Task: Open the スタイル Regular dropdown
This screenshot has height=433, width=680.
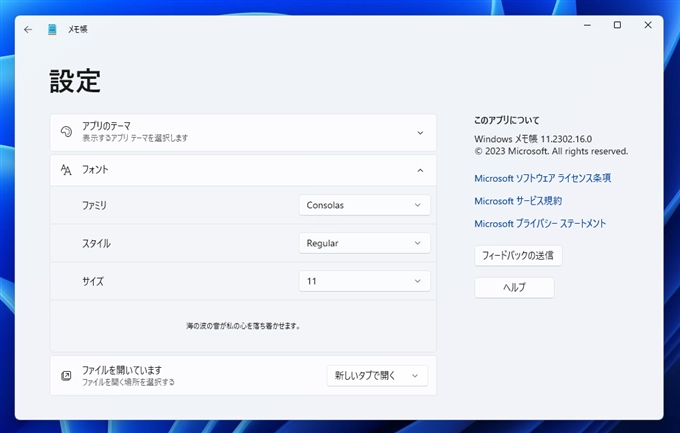Action: (364, 243)
